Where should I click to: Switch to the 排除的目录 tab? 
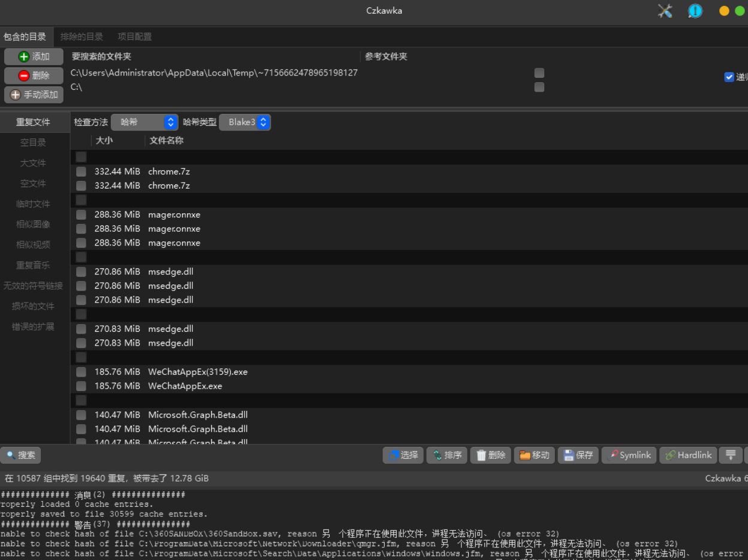coord(82,37)
